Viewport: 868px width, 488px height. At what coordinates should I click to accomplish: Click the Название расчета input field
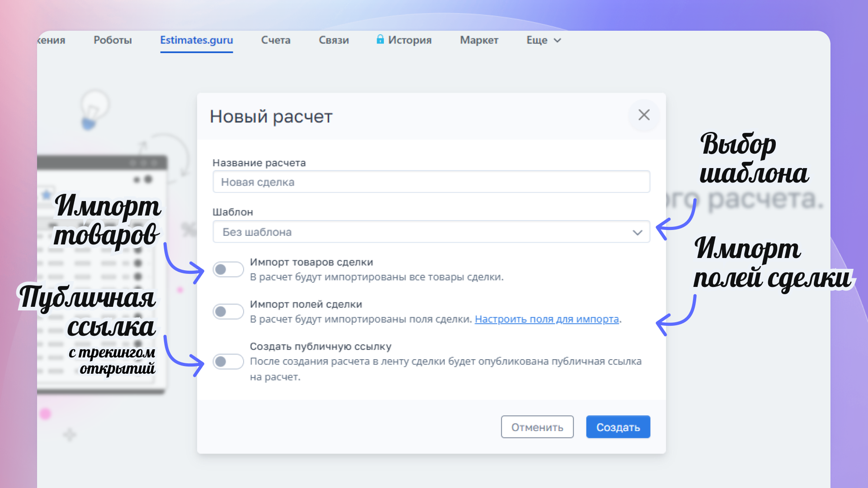coord(431,182)
